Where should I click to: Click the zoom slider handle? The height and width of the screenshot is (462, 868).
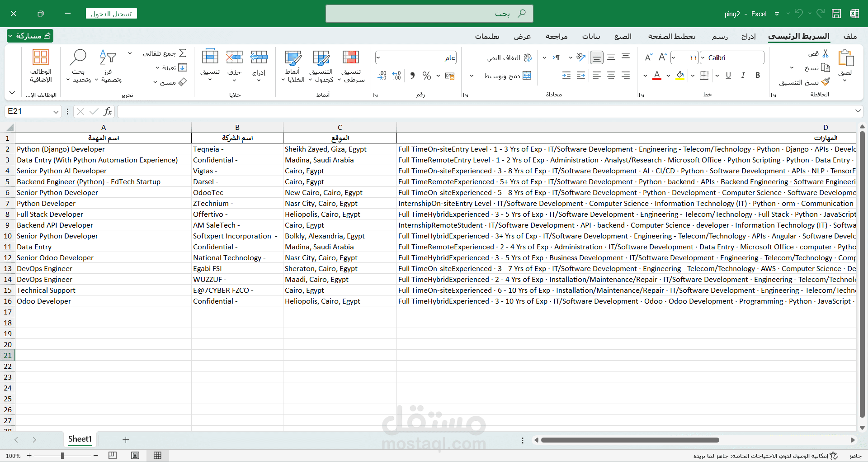pyautogui.click(x=62, y=456)
